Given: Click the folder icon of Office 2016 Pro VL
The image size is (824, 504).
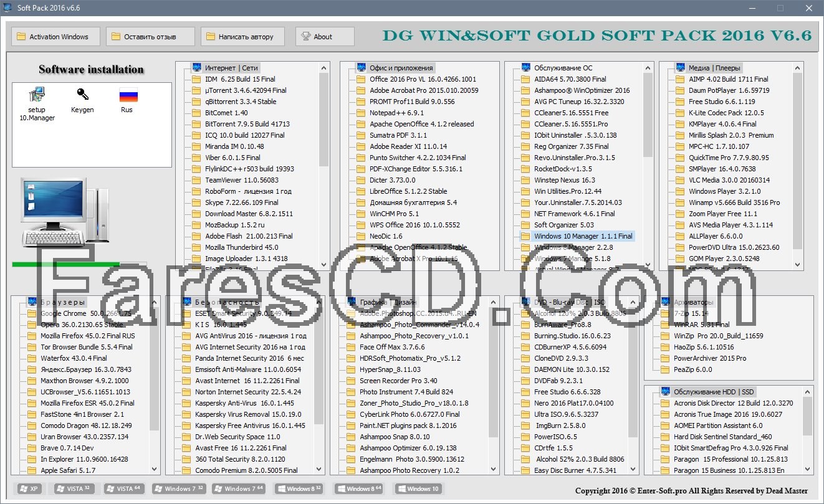Looking at the screenshot, I should (361, 79).
